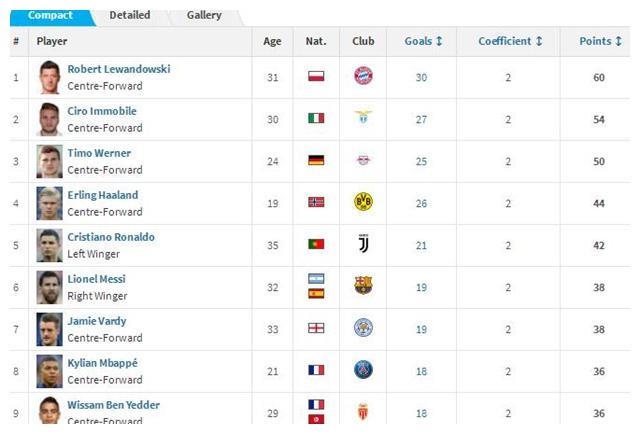640x434 pixels.
Task: Open the Paris Saint-Germain crest
Action: click(363, 370)
